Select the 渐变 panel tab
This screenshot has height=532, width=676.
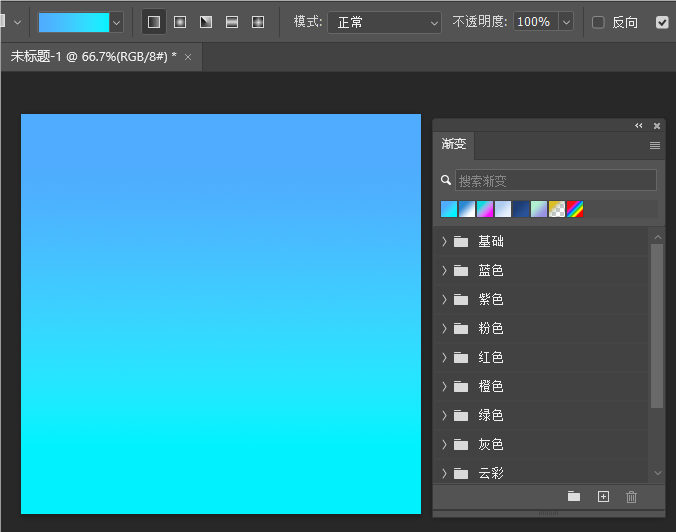tap(454, 144)
